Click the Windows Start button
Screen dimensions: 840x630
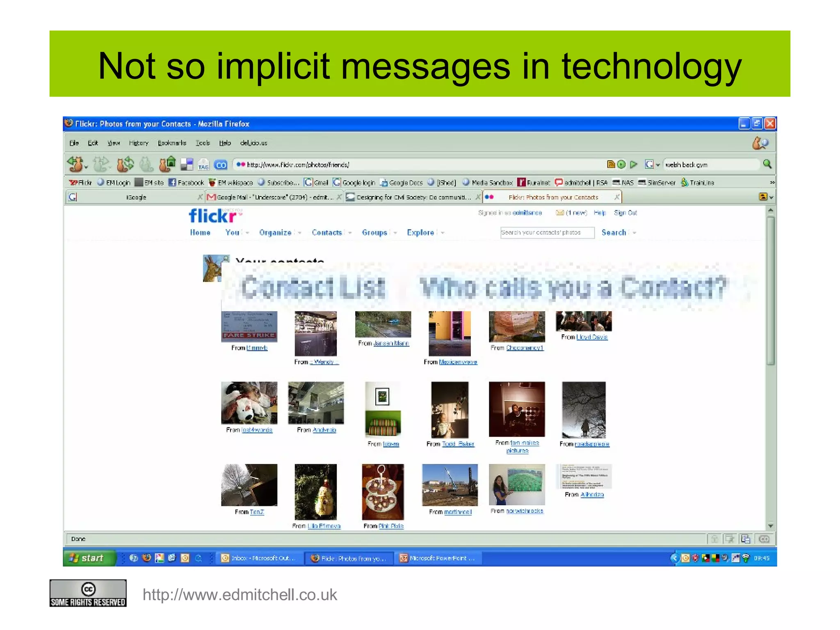(x=90, y=558)
